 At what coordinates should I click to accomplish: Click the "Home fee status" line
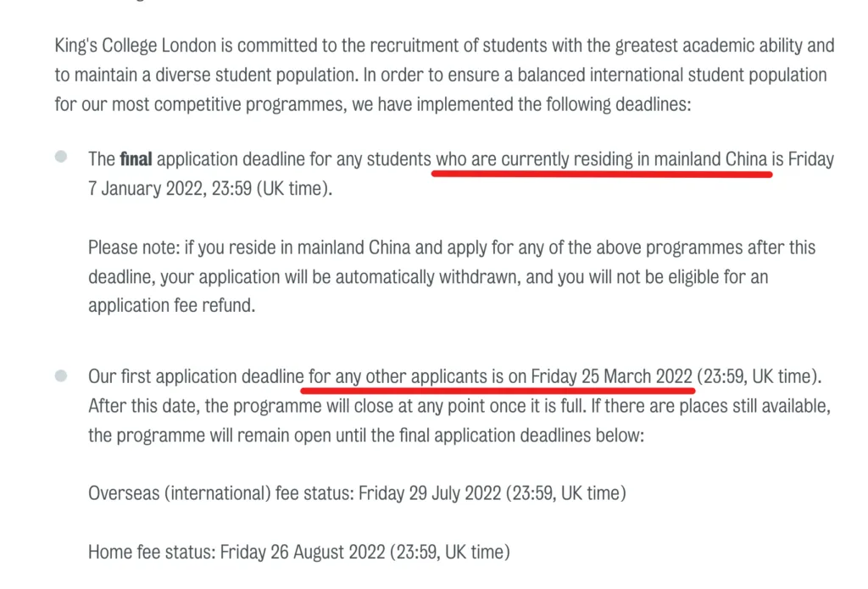[151, 553]
